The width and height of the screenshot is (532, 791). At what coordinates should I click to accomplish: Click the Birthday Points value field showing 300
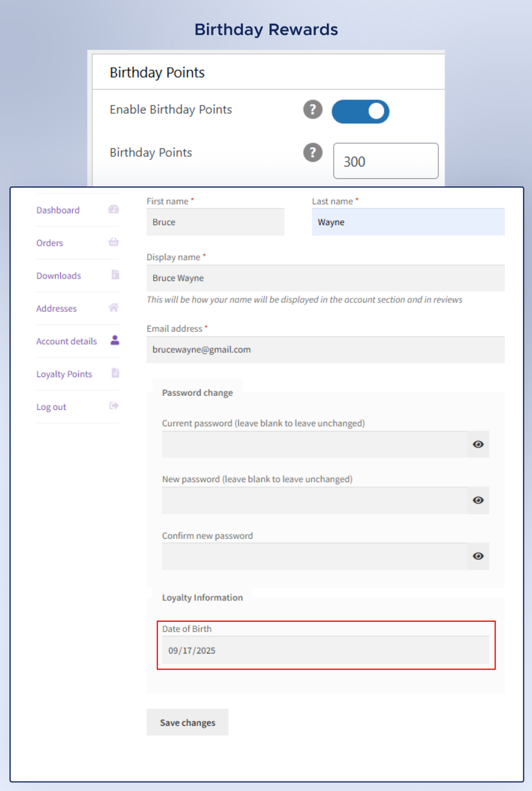pyautogui.click(x=385, y=160)
